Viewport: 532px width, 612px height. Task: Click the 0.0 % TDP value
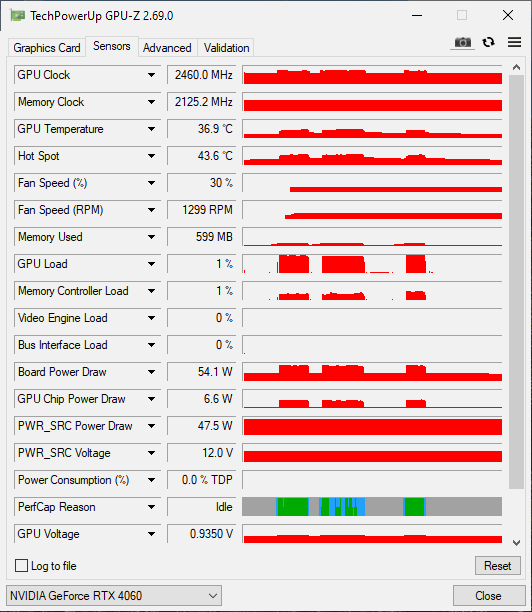tap(202, 480)
